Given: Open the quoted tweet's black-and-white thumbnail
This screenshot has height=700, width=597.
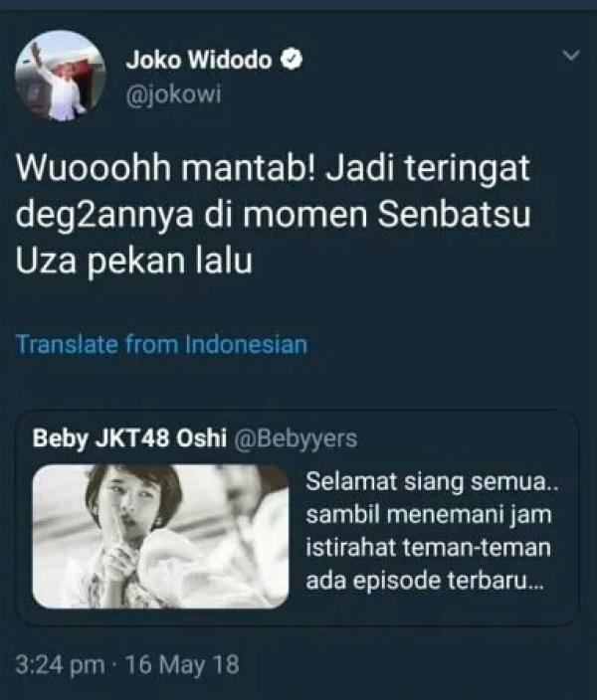Looking at the screenshot, I should click(160, 536).
